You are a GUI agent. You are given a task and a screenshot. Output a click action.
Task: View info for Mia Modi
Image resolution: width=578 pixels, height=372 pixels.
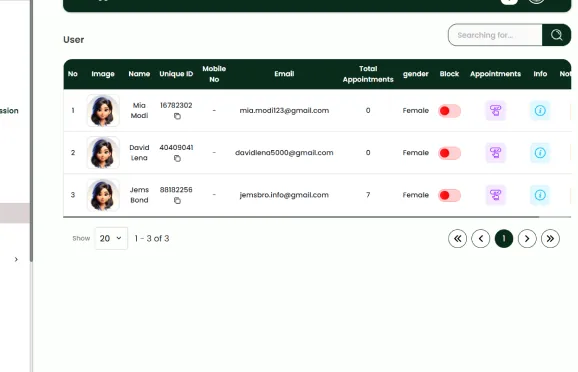540,111
